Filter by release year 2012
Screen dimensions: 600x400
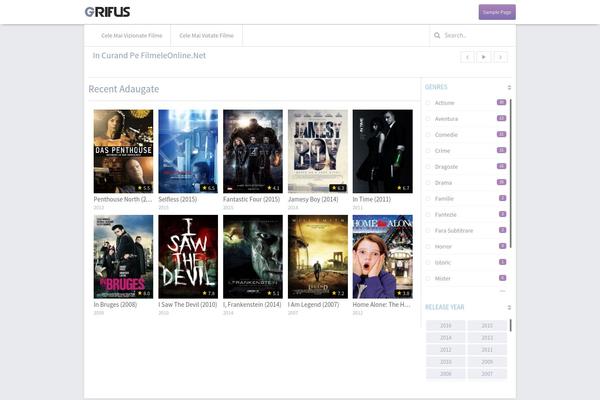[x=445, y=350]
